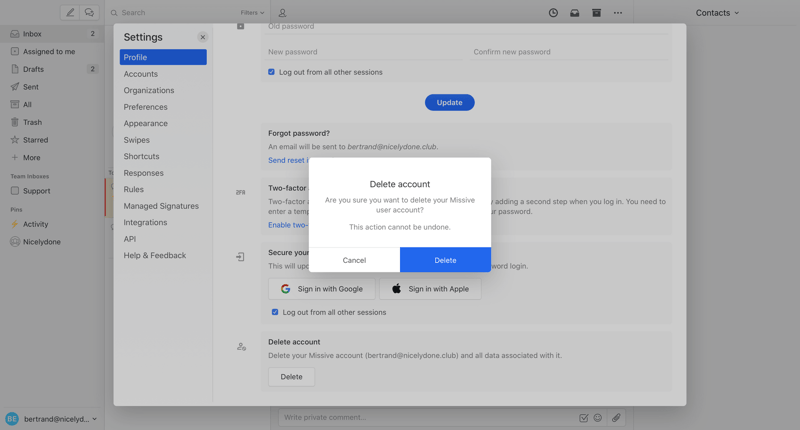The width and height of the screenshot is (800, 430).
Task: Open Accounts settings
Action: 163,74
